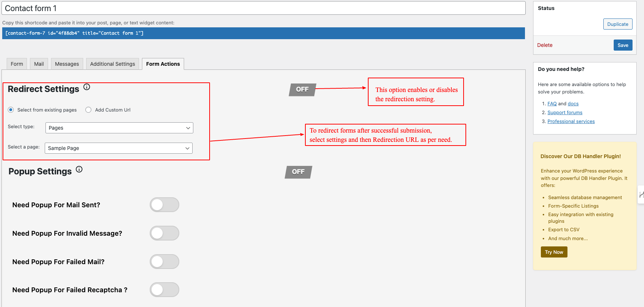Click the 'And much more...' list item
Viewport: 644px width, 307px height.
coord(568,239)
